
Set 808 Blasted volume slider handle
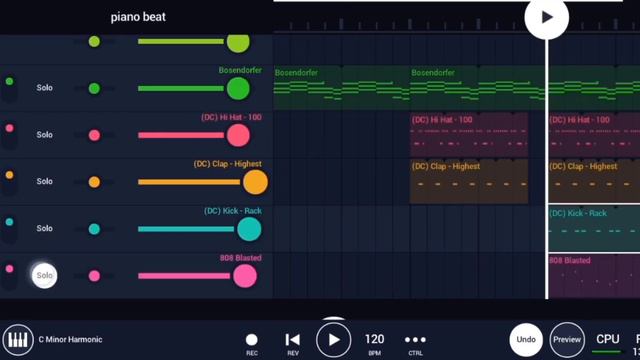pyautogui.click(x=245, y=276)
